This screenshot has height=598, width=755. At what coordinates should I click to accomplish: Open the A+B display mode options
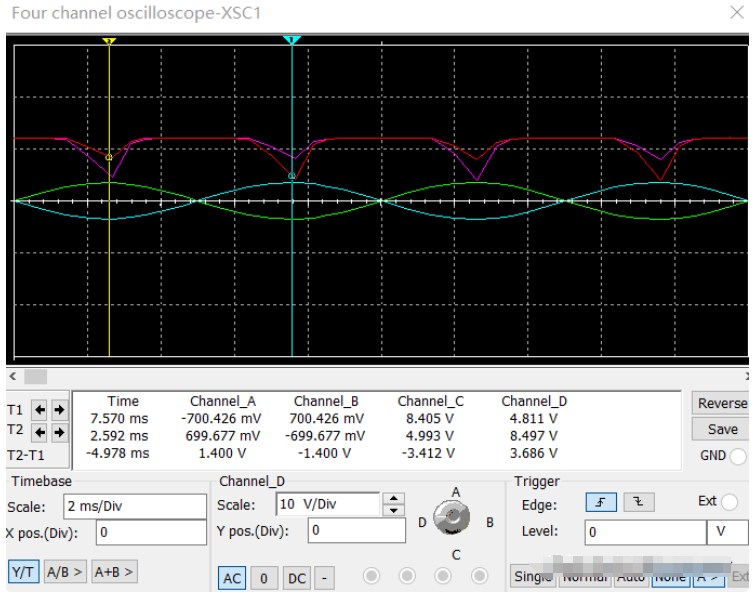pyautogui.click(x=114, y=572)
